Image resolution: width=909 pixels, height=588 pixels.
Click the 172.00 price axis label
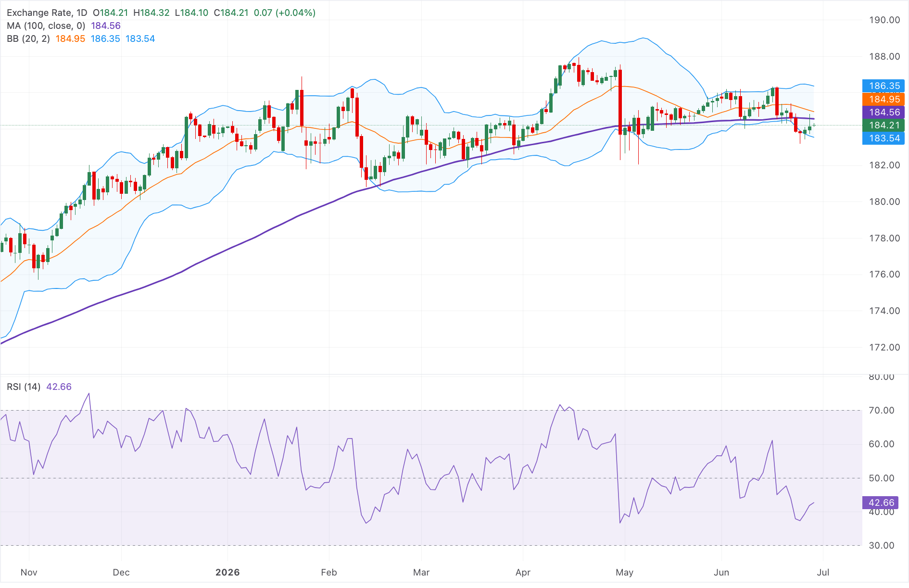(884, 348)
